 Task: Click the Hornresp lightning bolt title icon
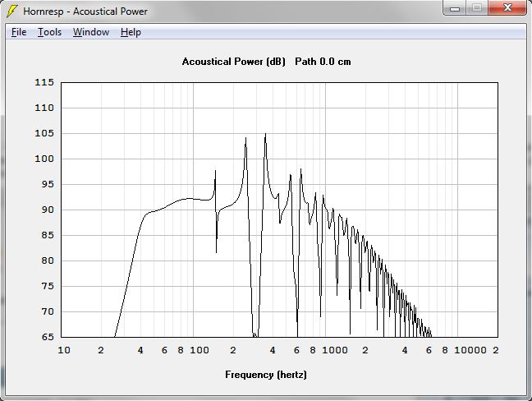pos(11,12)
